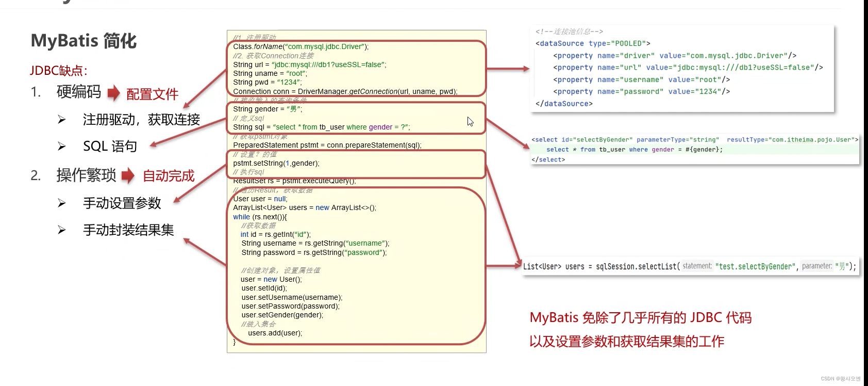Screen dimensions: 868x386
Task: Select the 'String uname = "root"' line
Action: point(270,73)
